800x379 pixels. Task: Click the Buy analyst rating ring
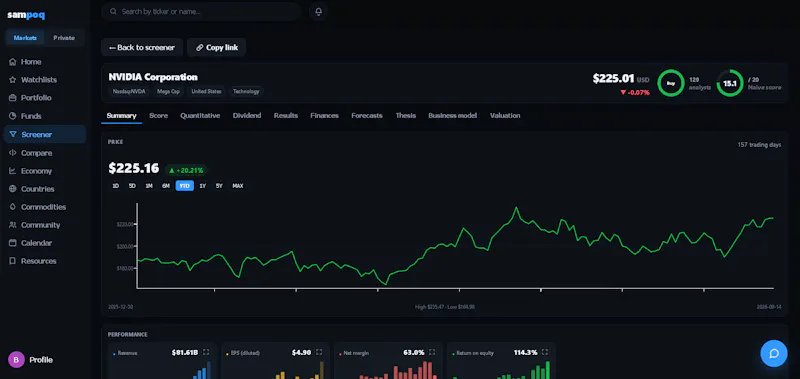pos(670,83)
